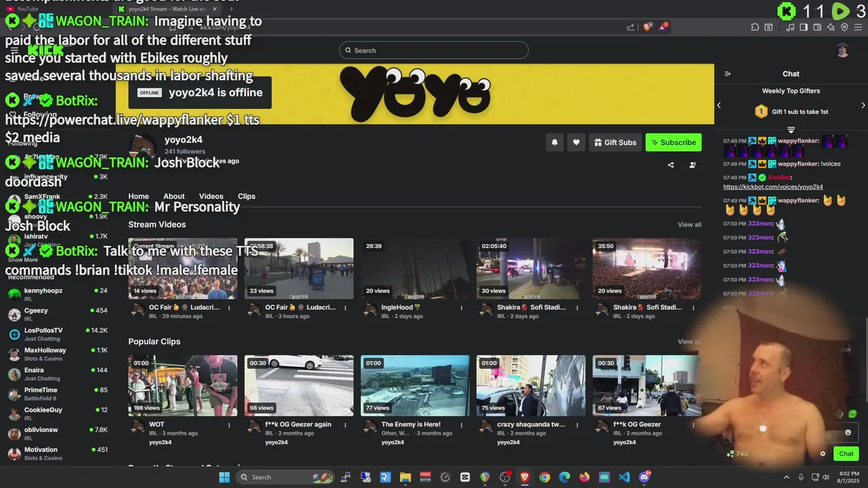Click View all for Stream Videos
The height and width of the screenshot is (488, 868).
pos(690,225)
